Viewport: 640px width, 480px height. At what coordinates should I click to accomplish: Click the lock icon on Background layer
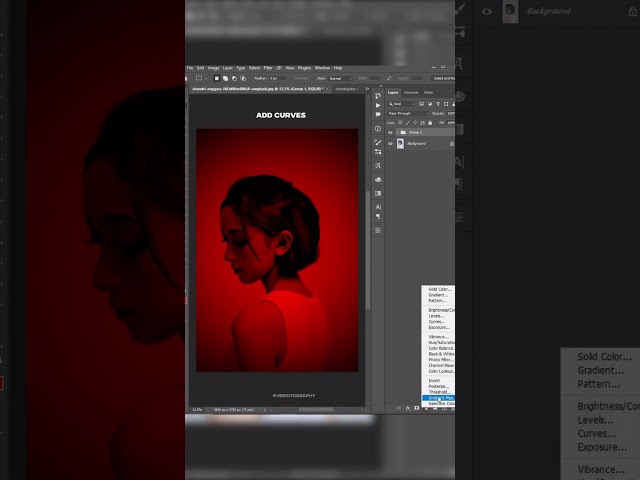451,144
